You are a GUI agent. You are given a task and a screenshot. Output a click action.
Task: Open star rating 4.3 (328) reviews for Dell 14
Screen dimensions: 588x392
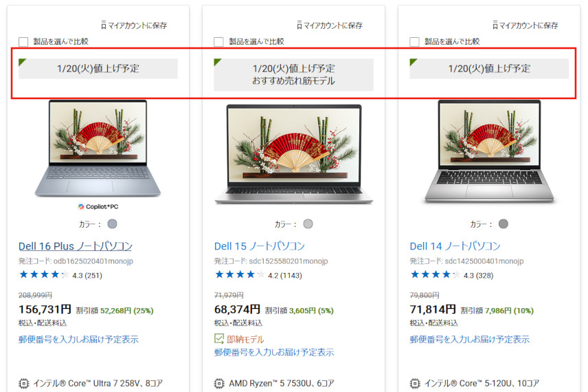pyautogui.click(x=451, y=275)
